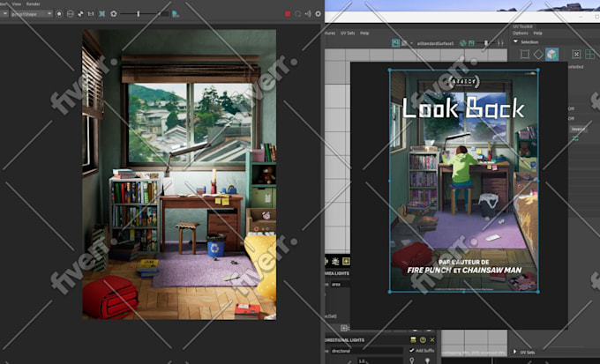Select the square vertex selection mode icon
Viewport: 600px width, 364px height.
[525, 55]
